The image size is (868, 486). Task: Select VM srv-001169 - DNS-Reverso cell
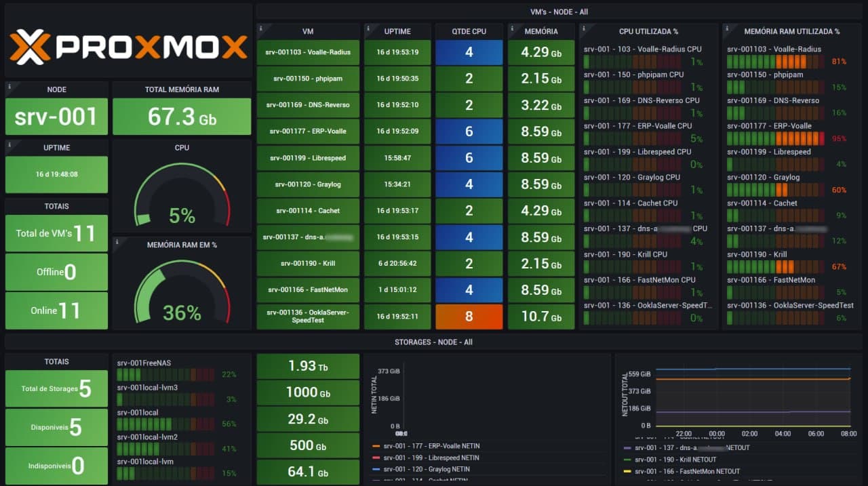click(308, 105)
